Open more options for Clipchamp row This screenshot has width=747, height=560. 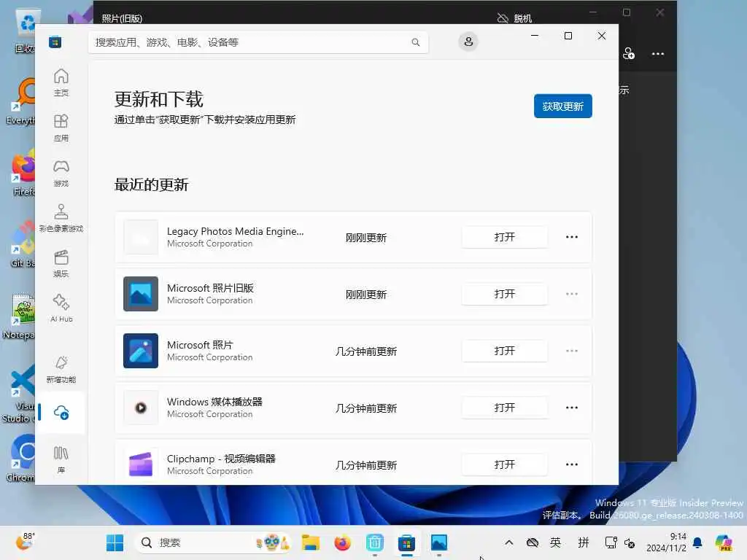[572, 464]
